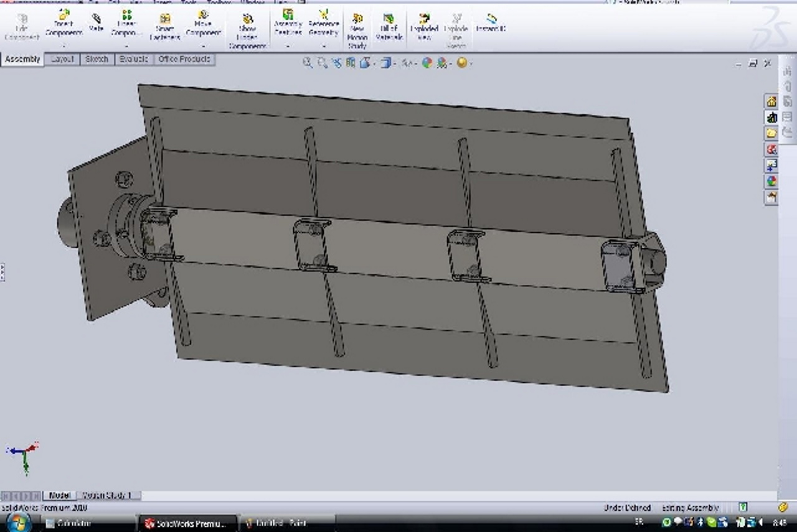
Task: Click the Edit Appearance color sphere icon
Action: click(x=427, y=63)
